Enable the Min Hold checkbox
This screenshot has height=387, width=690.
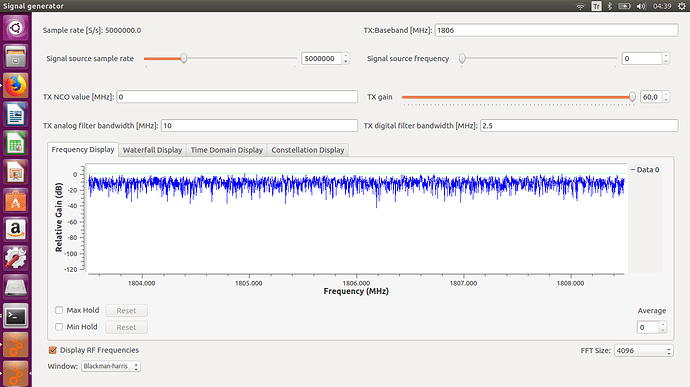(x=59, y=327)
